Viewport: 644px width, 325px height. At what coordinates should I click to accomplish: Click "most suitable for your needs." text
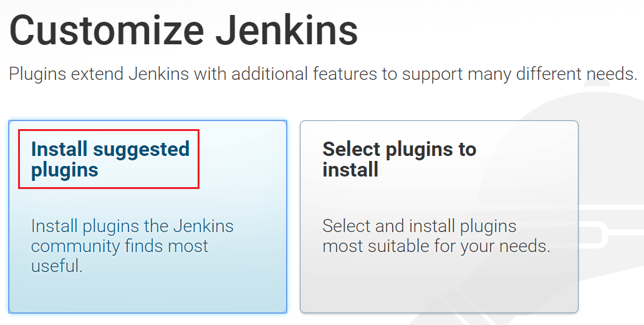(436, 246)
